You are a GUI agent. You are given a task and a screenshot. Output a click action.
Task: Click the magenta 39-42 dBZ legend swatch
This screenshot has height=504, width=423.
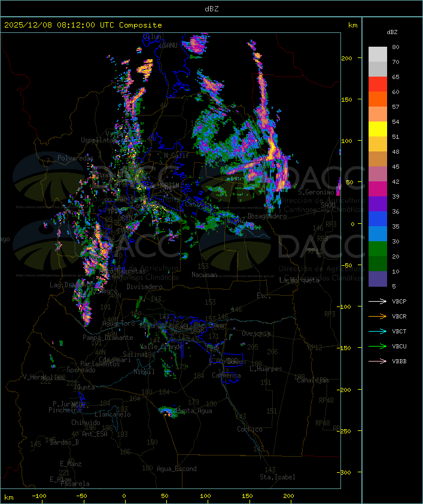tap(378, 189)
